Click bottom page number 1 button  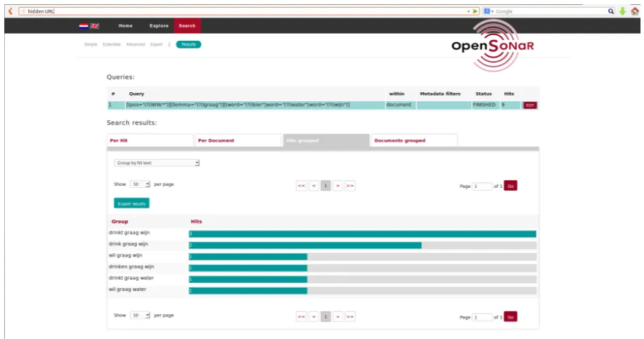tap(326, 316)
